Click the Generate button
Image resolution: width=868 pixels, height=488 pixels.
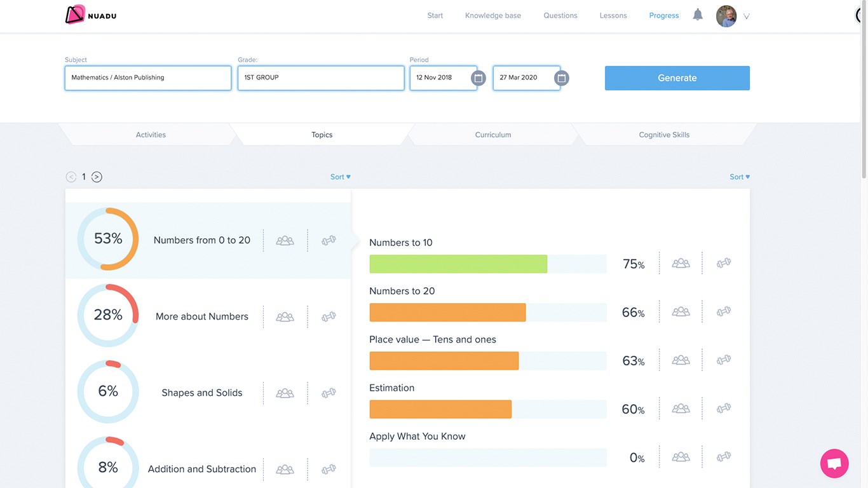tap(677, 78)
